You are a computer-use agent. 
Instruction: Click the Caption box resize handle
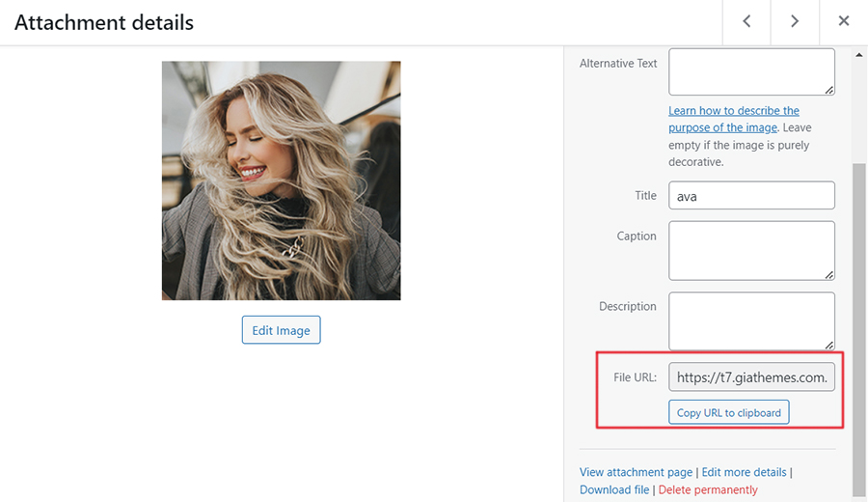click(x=828, y=273)
